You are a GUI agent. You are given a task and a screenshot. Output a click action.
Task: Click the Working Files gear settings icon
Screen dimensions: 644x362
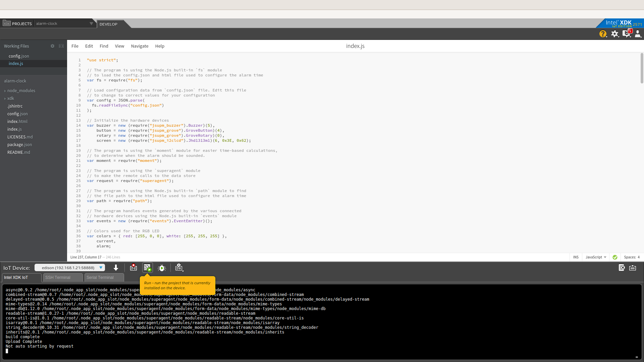[52, 46]
